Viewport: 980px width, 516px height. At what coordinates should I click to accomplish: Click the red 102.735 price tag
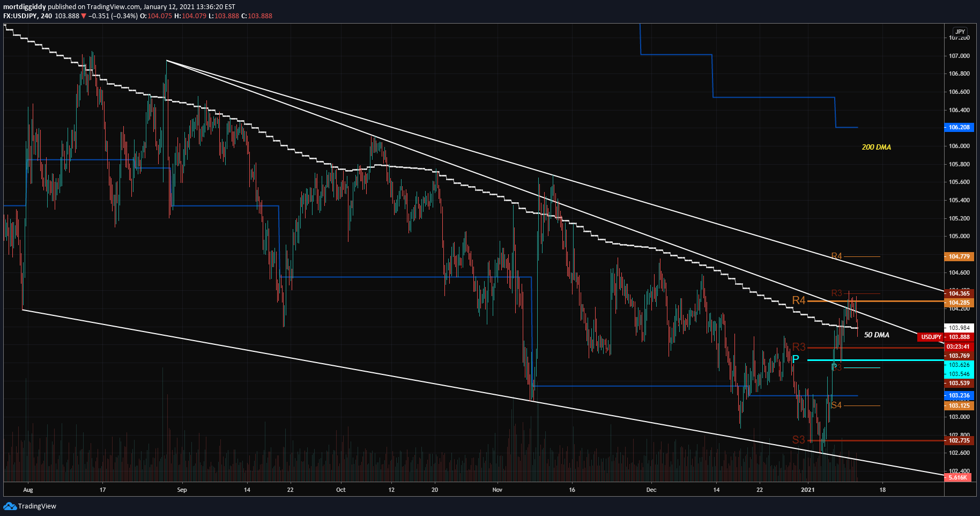click(959, 440)
